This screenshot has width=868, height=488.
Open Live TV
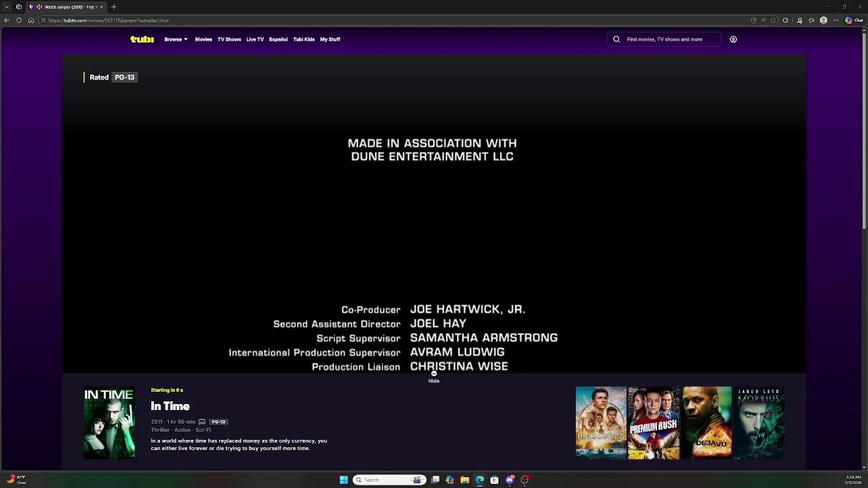[255, 39]
